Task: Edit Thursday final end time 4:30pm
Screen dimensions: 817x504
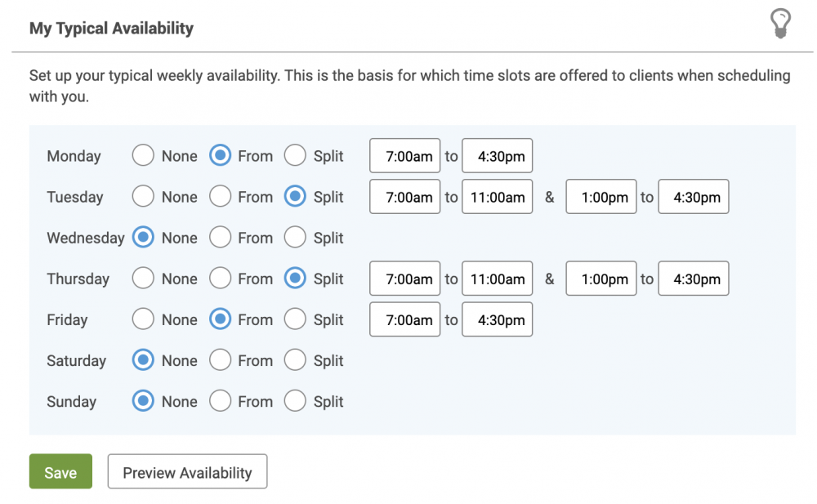Action: (694, 279)
